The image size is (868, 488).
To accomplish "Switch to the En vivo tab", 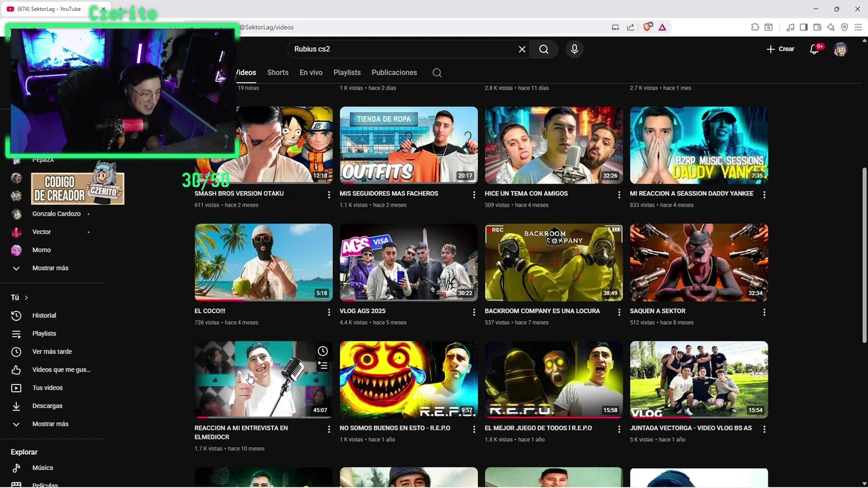I will pos(311,73).
